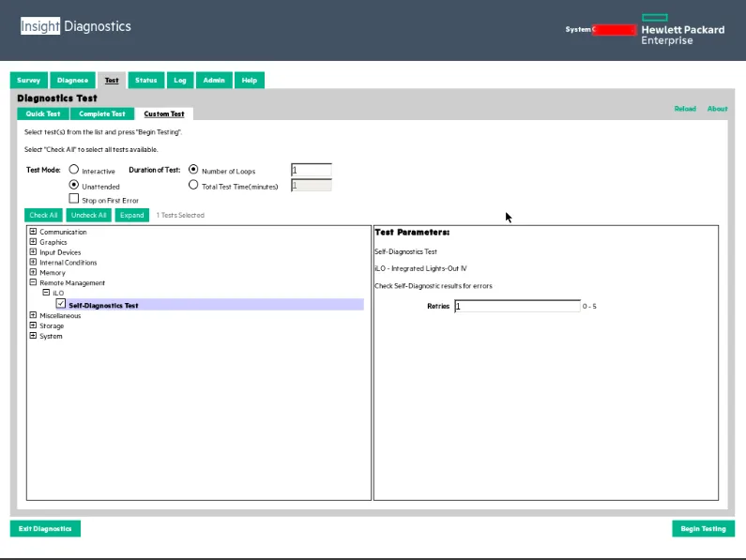Expand the Input Devices tree node
The height and width of the screenshot is (560, 746).
click(33, 251)
